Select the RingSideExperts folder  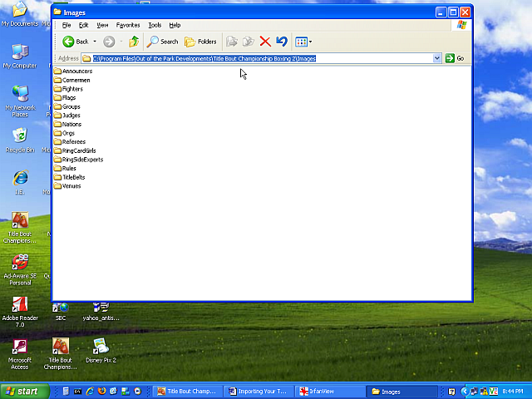coord(79,160)
